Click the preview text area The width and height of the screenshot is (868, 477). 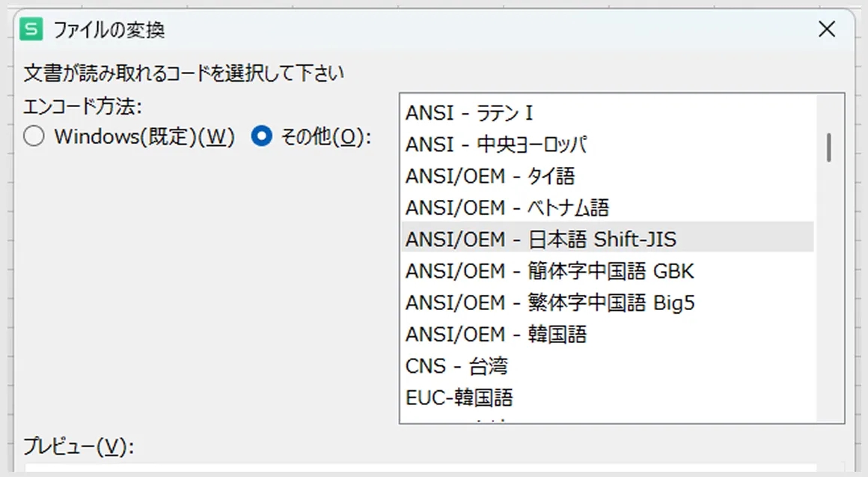pyautogui.click(x=421, y=469)
